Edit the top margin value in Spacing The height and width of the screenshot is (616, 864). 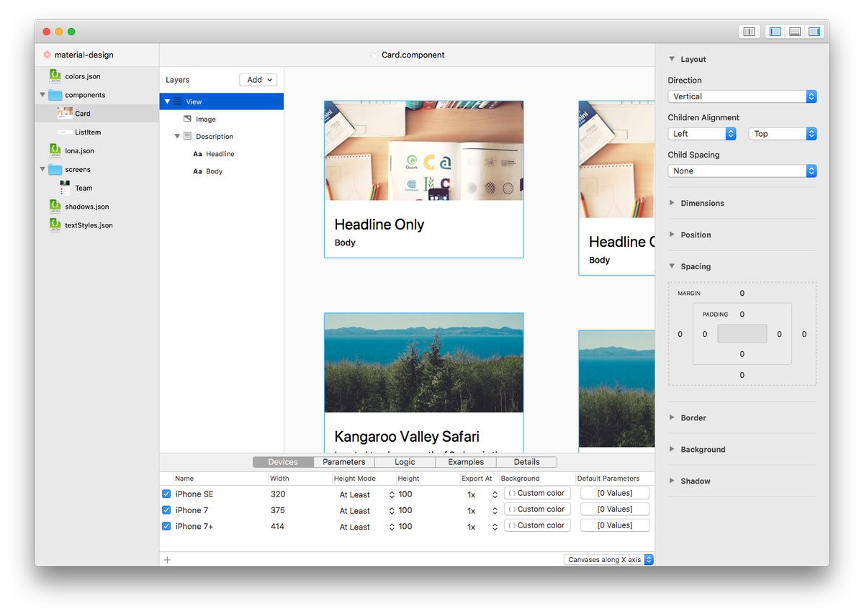click(742, 293)
